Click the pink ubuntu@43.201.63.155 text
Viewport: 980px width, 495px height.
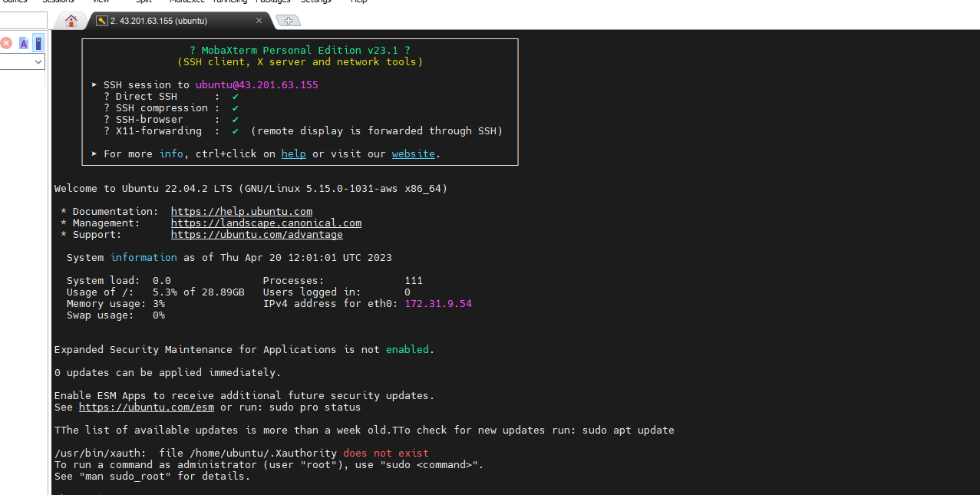[x=257, y=84]
